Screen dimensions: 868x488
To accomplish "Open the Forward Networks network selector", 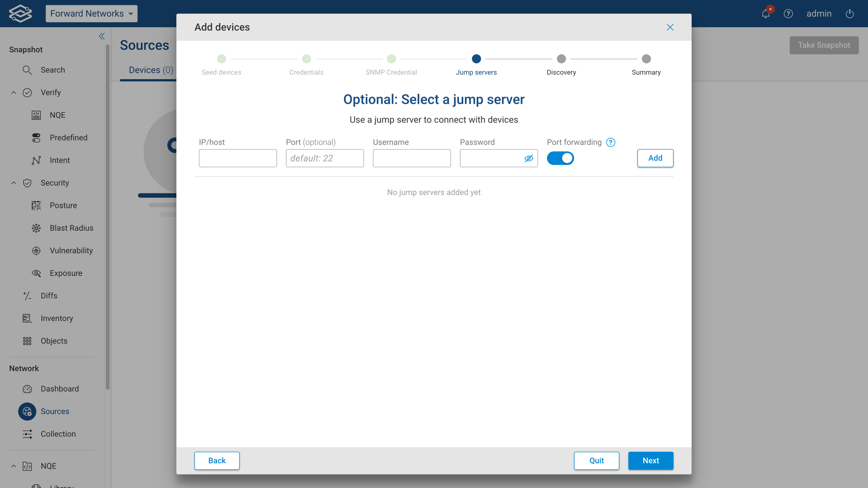I will coord(91,14).
